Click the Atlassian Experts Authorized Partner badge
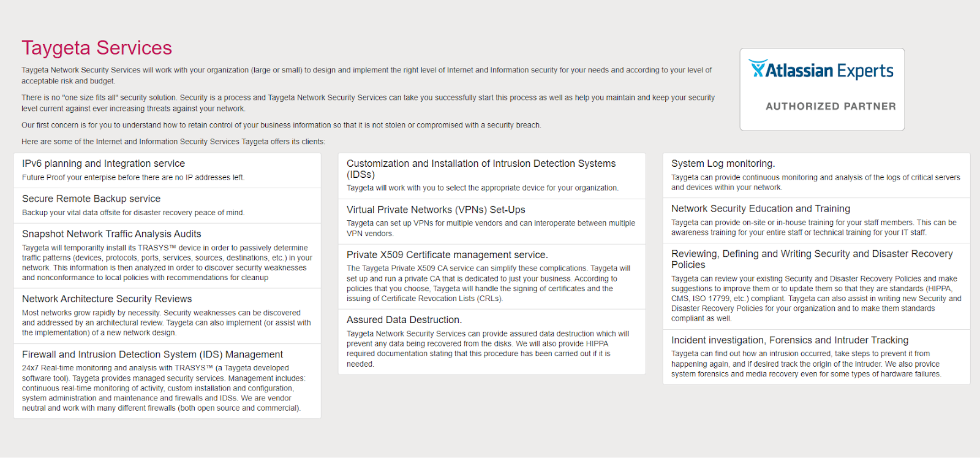 821,90
